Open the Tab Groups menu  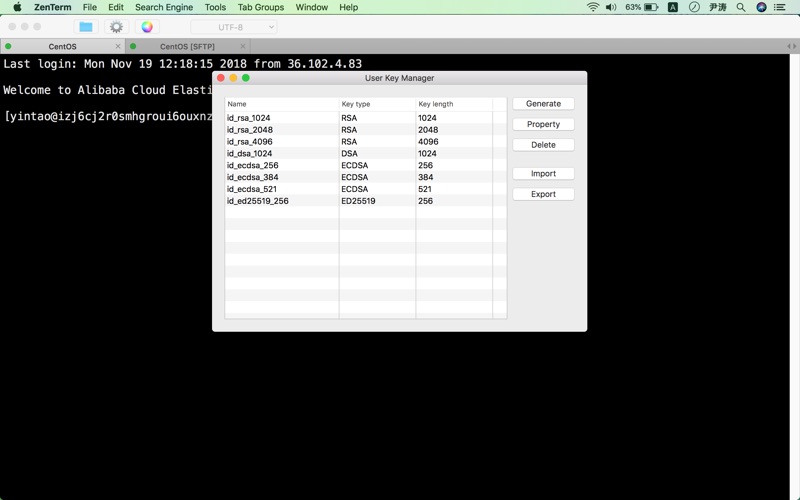pos(261,7)
